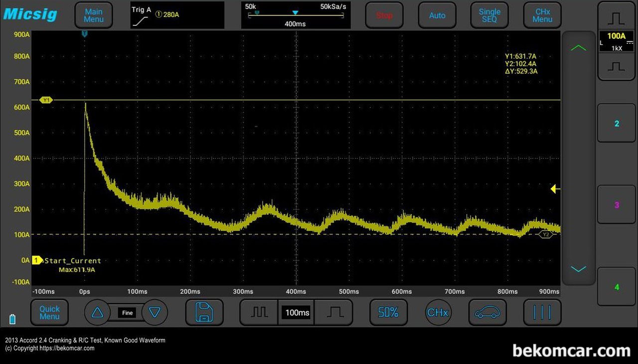Open the 100ms timebase setting

point(297,313)
